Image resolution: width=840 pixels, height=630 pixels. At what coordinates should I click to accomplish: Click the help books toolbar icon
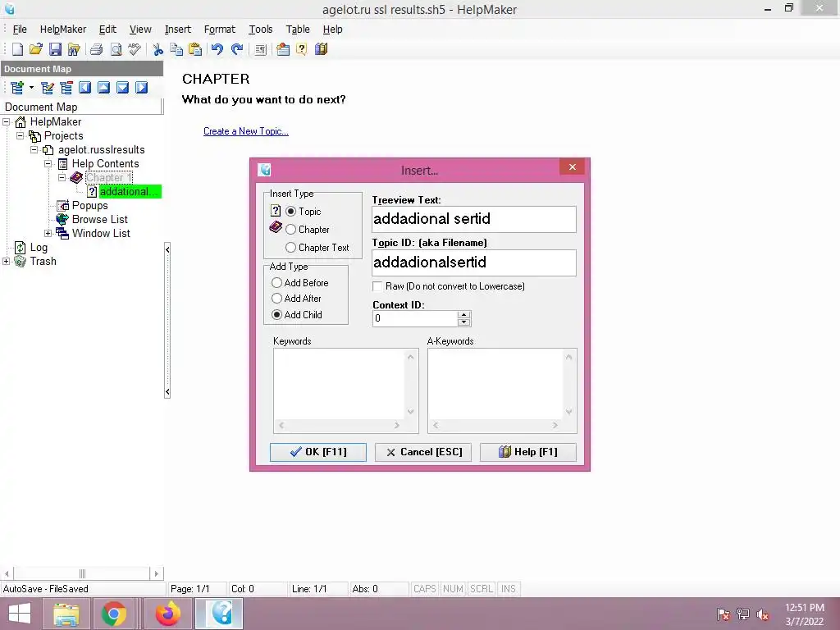tap(321, 49)
